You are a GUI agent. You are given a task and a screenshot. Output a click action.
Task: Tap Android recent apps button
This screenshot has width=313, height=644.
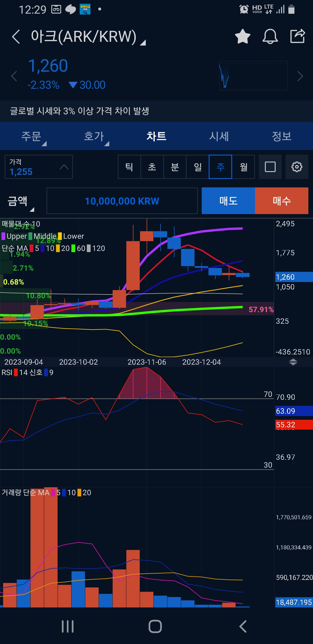pos(68,627)
